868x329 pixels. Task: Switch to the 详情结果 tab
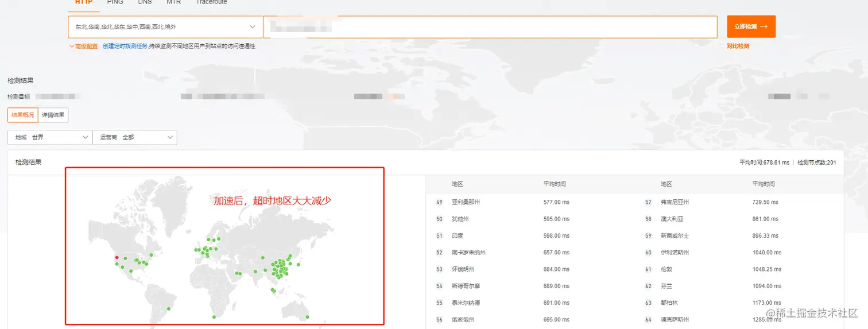point(53,115)
